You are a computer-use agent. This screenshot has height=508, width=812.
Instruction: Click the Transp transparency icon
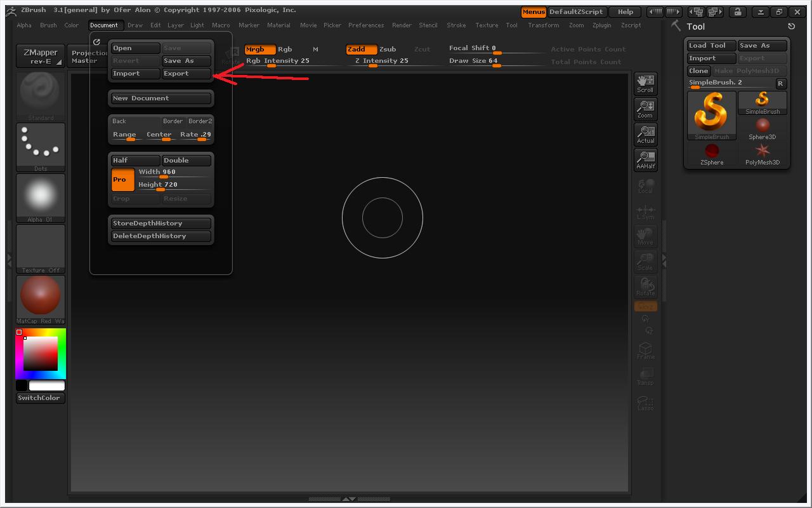tap(645, 376)
